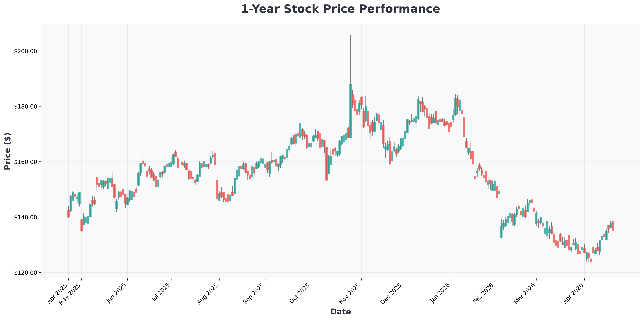
Task: Click the $180.00 y-axis tick label
Action: click(26, 106)
